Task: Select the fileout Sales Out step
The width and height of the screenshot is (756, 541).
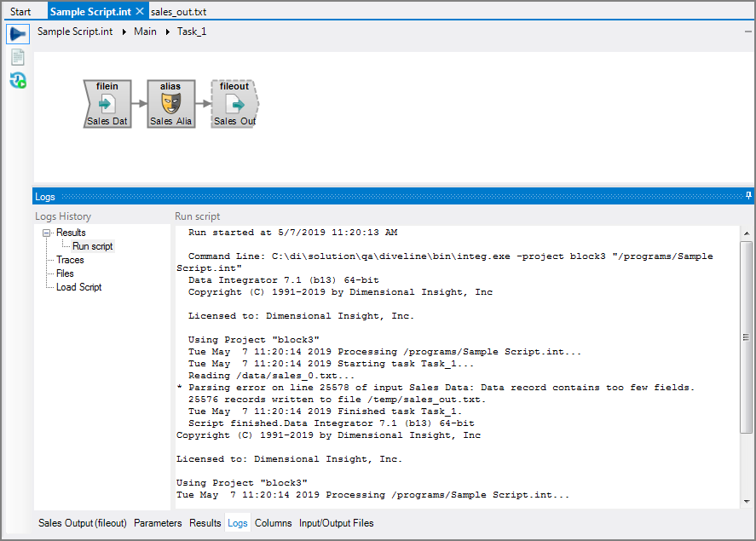Action: click(234, 102)
